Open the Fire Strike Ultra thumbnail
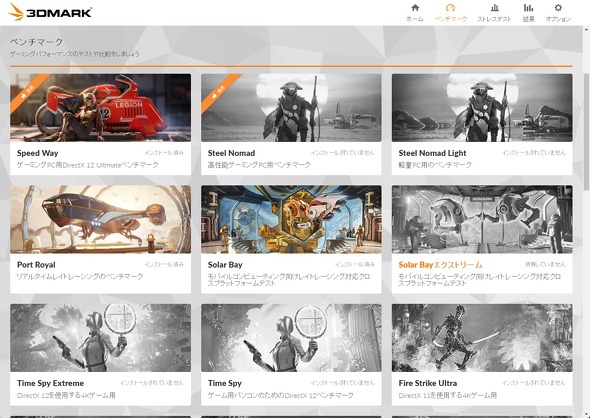Image resolution: width=590 pixels, height=418 pixels. 482,338
